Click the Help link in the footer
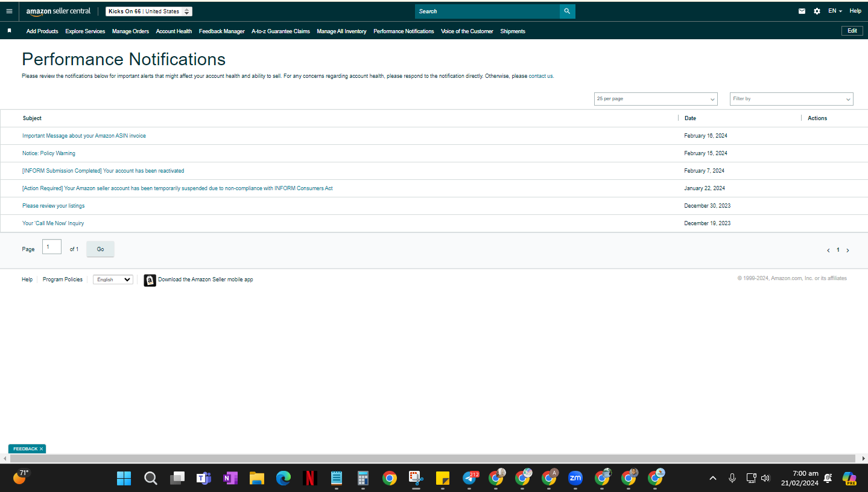This screenshot has height=492, width=868. 27,280
